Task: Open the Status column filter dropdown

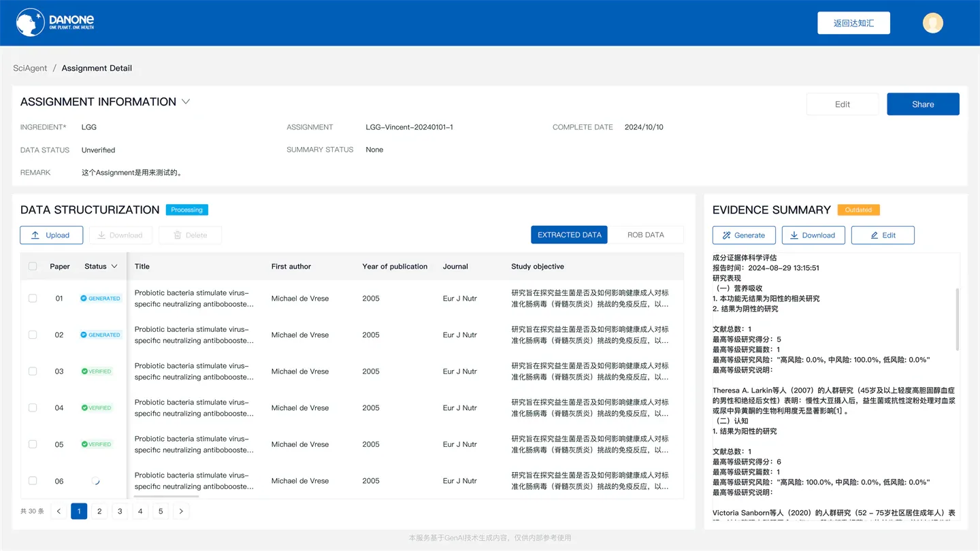Action: point(114,266)
